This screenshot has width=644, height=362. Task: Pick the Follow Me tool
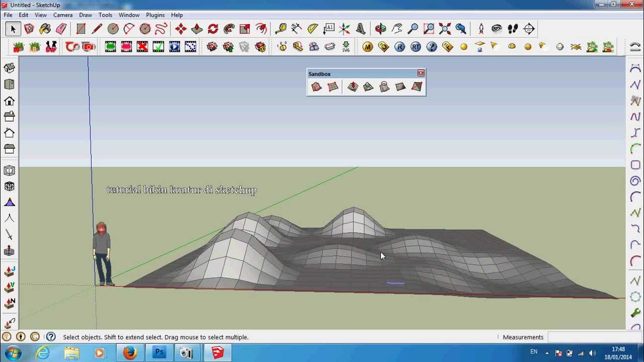229,29
